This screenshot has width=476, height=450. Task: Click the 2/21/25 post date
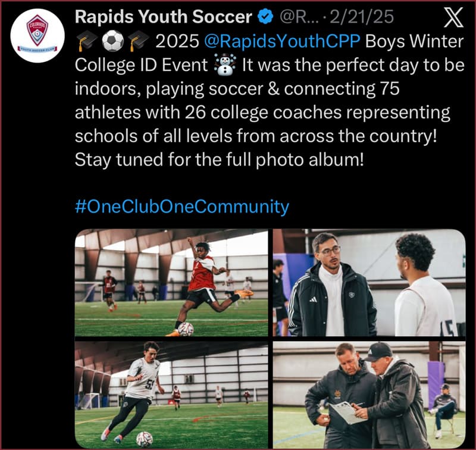coord(362,17)
